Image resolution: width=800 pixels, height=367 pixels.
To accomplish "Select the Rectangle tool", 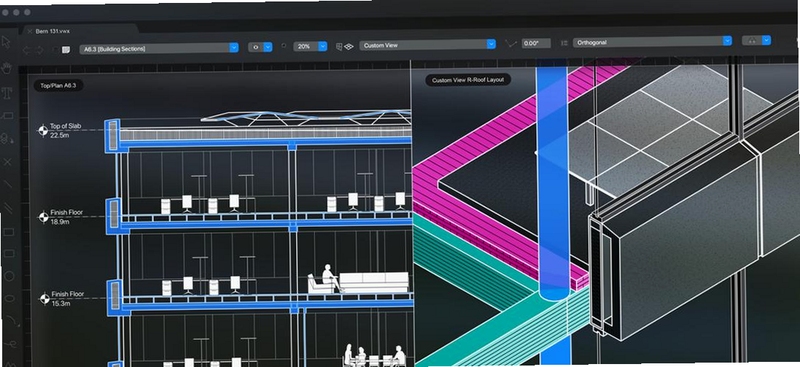I will (8, 232).
